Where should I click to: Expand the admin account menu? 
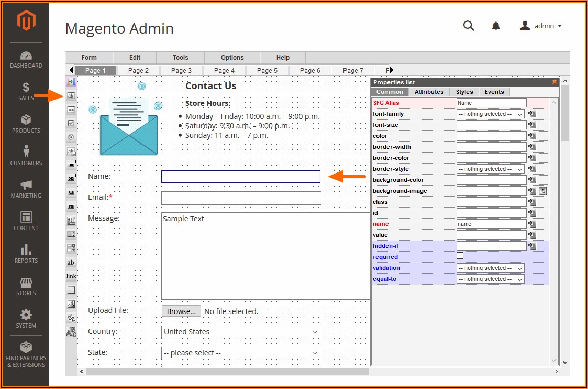541,26
